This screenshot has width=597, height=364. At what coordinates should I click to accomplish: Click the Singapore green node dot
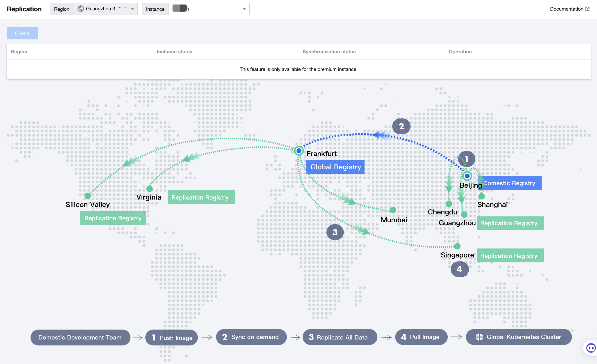tap(457, 246)
